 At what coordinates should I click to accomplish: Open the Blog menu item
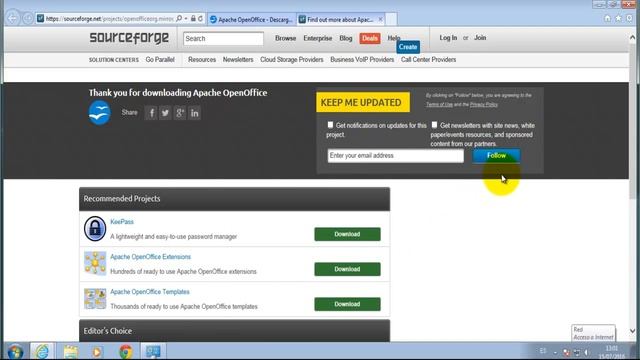click(346, 38)
